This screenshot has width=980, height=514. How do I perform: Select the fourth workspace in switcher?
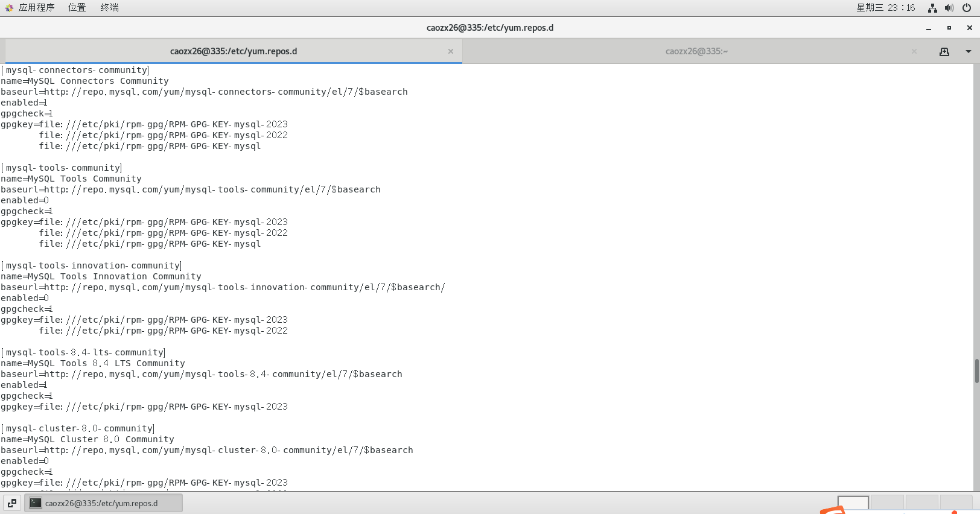(x=956, y=503)
